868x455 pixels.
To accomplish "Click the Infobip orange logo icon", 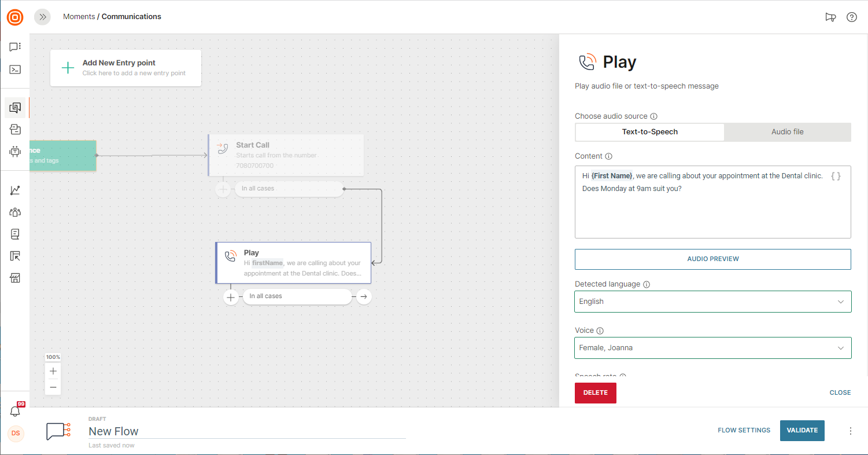I will [15, 17].
